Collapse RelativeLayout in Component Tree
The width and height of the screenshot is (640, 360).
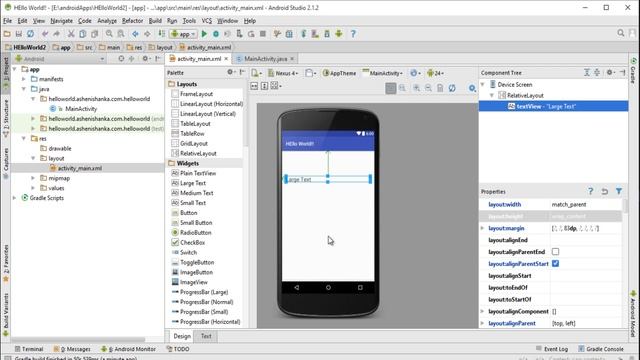pos(492,96)
